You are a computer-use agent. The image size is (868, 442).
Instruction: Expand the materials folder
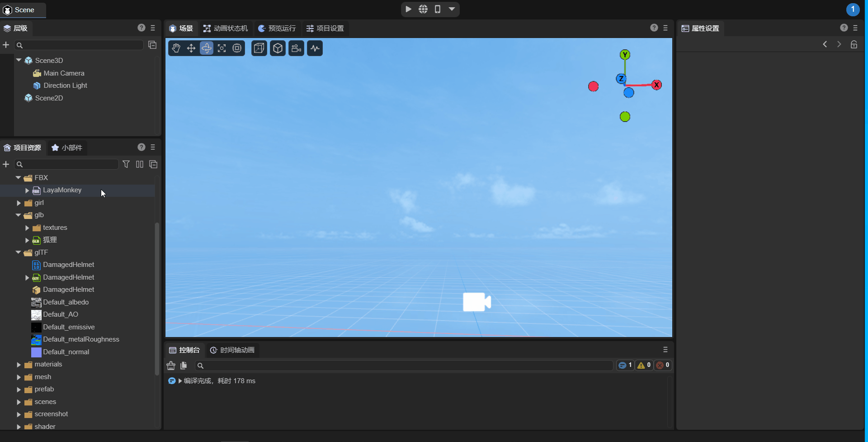coord(19,365)
